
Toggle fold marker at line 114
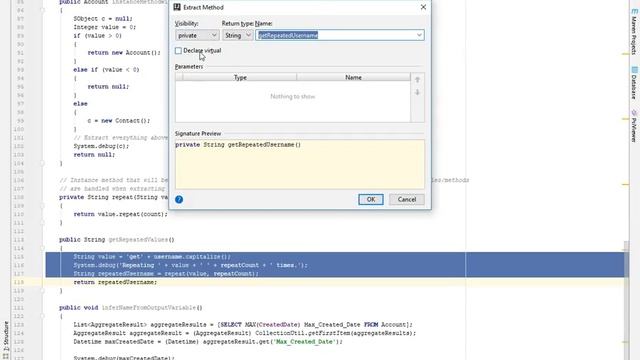pyautogui.click(x=42, y=248)
